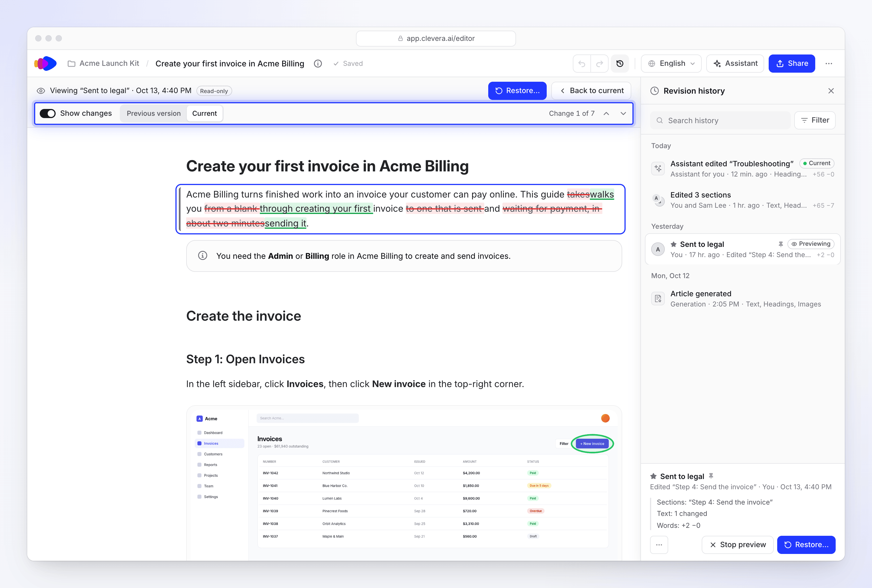Focus the Search history field

(720, 120)
